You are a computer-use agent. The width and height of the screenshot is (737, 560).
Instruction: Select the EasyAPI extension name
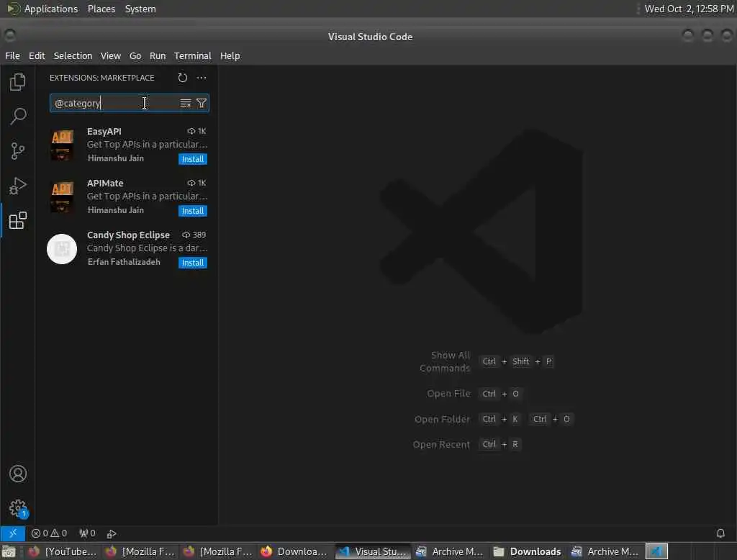104,131
